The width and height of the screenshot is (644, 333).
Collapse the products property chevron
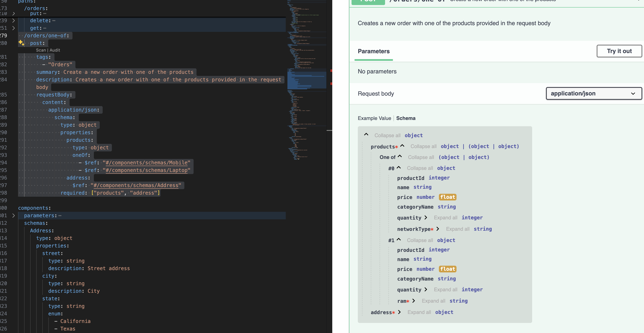402,145
